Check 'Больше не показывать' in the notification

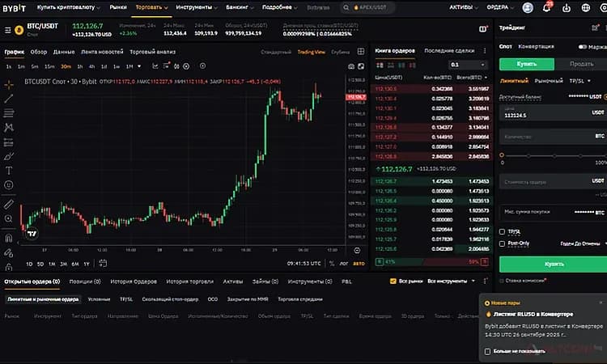pyautogui.click(x=487, y=351)
